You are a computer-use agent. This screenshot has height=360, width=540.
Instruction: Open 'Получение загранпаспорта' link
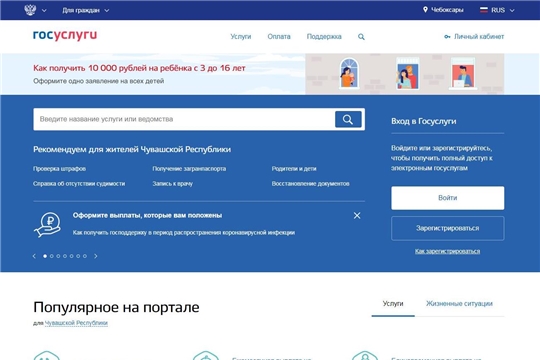(189, 169)
